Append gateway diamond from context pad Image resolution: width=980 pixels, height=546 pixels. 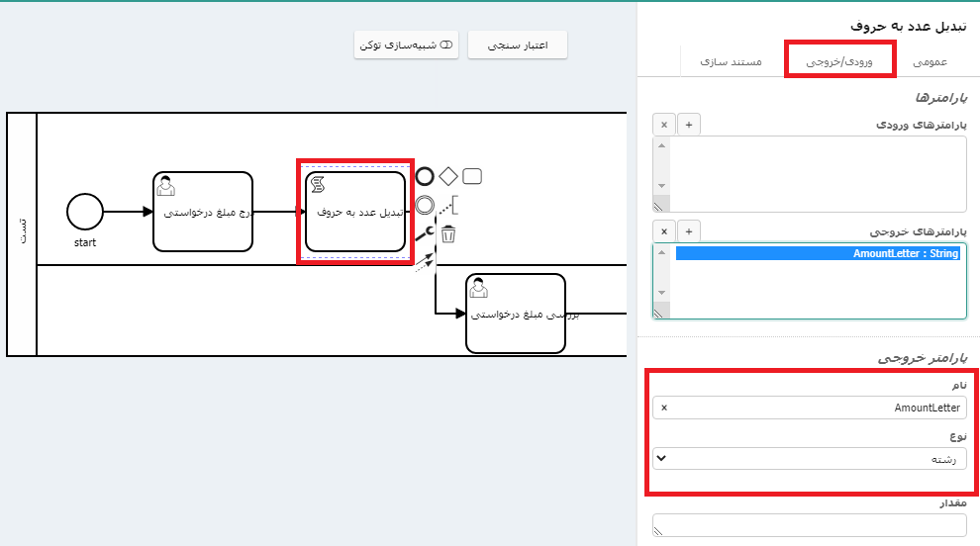coord(448,176)
